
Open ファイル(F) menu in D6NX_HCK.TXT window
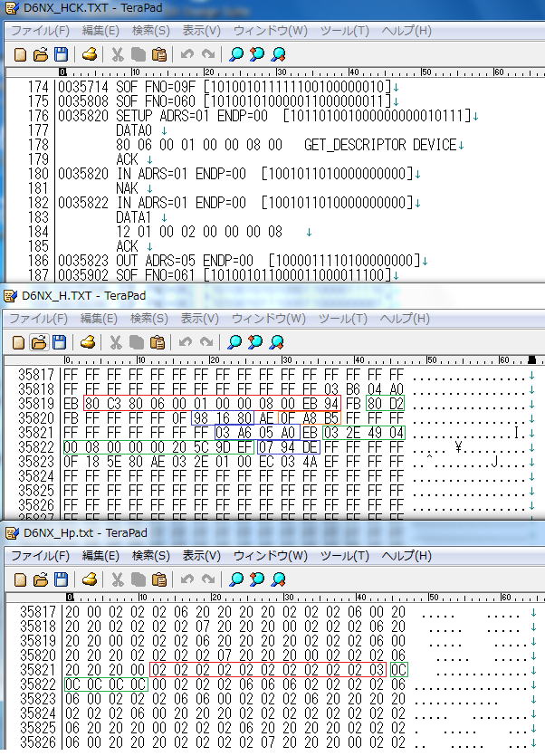38,31
